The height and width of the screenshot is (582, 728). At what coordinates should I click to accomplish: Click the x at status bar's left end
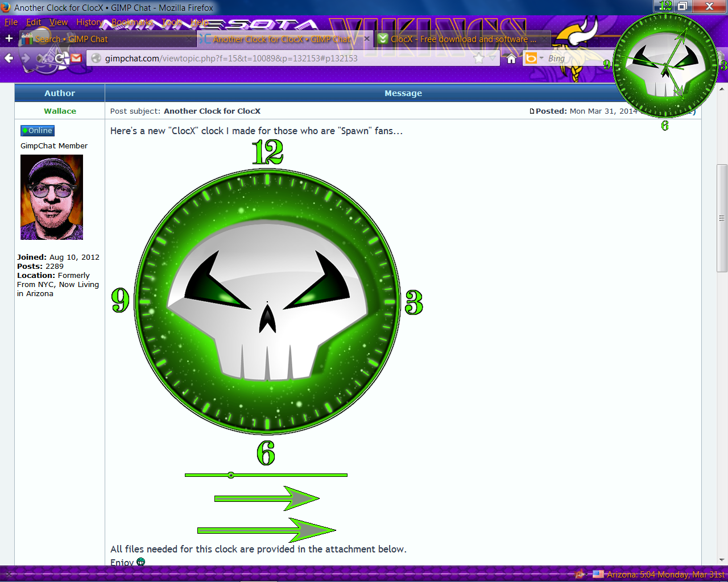pos(8,574)
